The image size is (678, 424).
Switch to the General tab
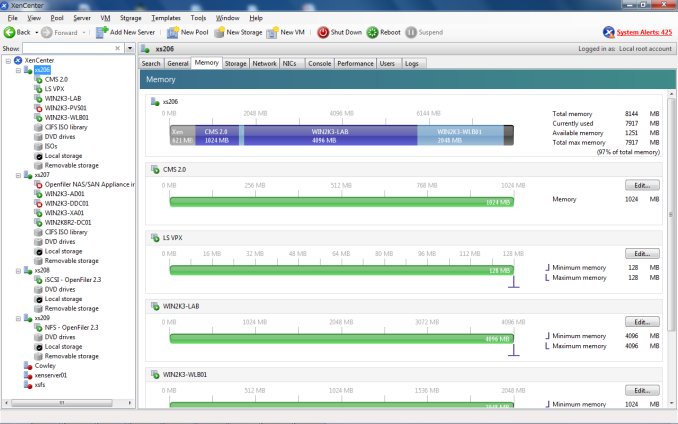[x=178, y=64]
